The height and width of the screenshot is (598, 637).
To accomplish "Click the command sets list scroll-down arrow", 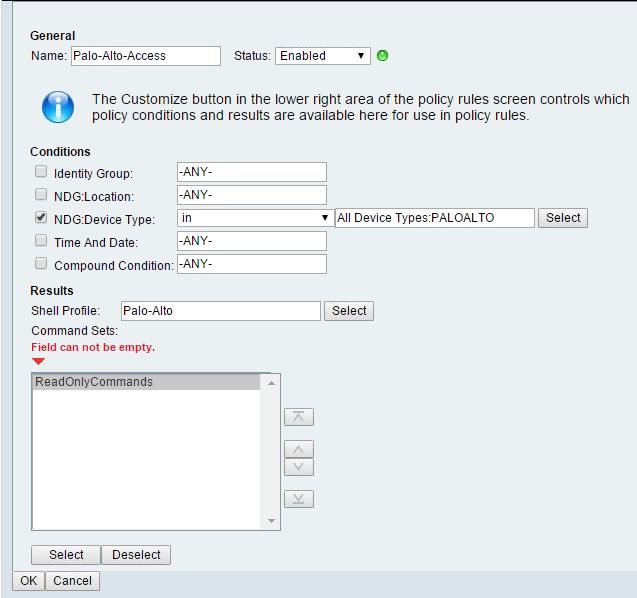I will point(271,521).
